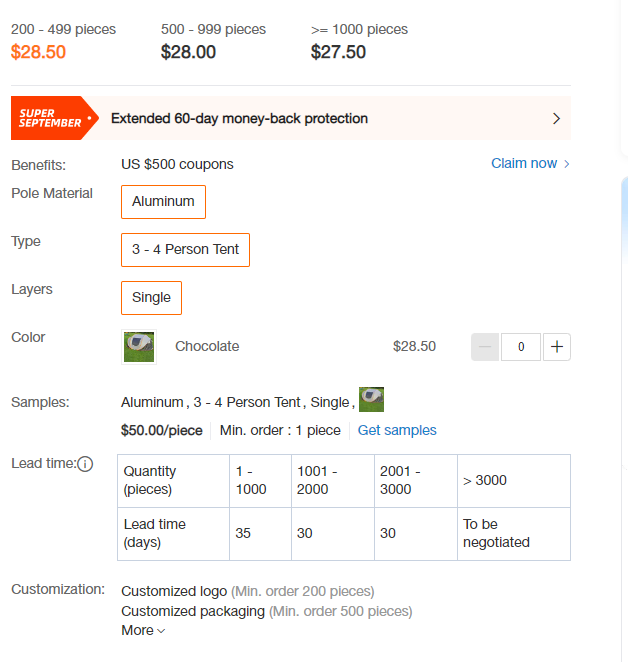
Task: Click the Super September badge
Action: click(x=54, y=118)
